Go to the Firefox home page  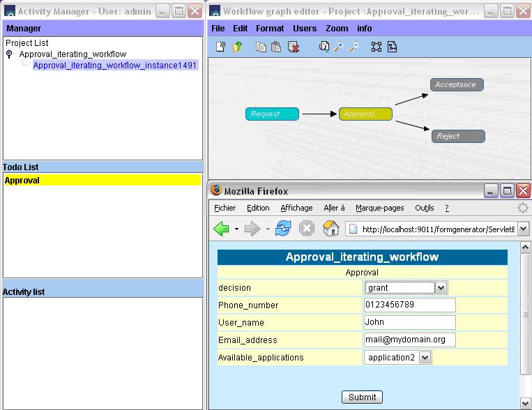[331, 229]
